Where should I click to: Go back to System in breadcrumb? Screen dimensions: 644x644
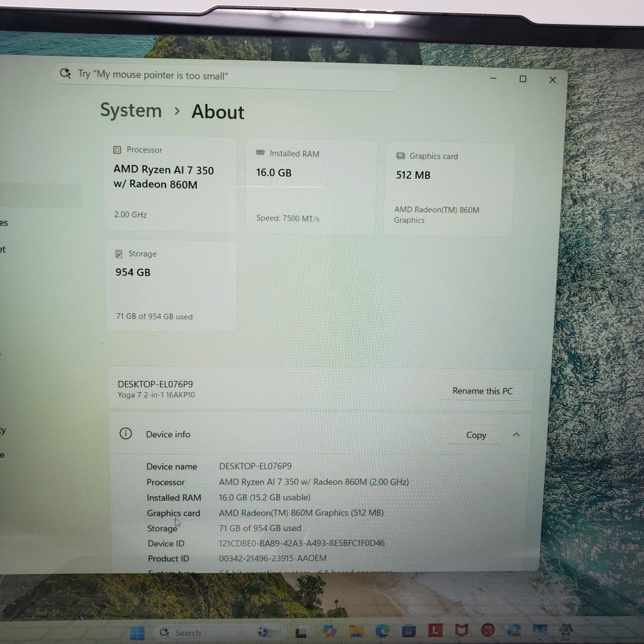click(131, 110)
